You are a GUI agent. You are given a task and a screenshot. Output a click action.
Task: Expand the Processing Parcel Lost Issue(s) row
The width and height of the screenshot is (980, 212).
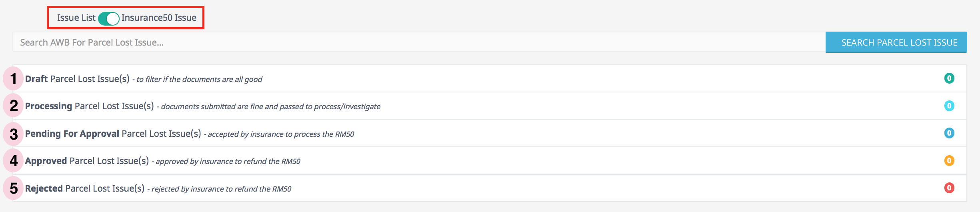(89, 106)
